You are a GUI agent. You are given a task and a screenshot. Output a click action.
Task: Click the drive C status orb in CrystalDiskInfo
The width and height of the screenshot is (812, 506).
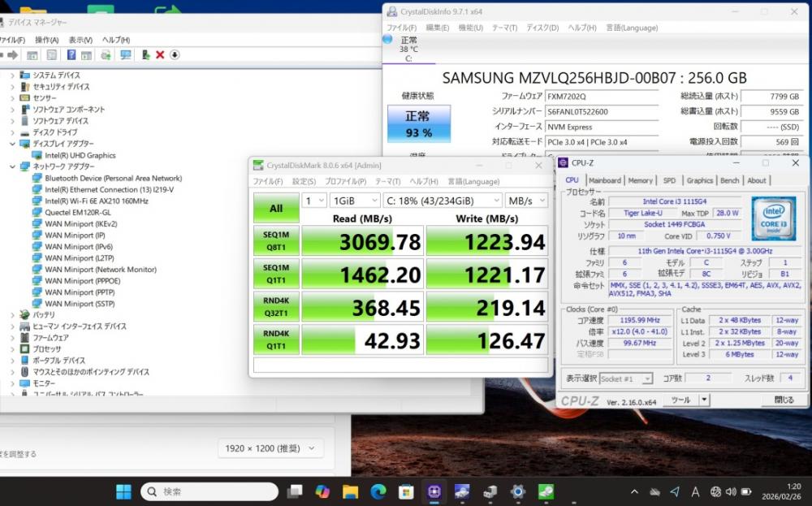pos(387,39)
